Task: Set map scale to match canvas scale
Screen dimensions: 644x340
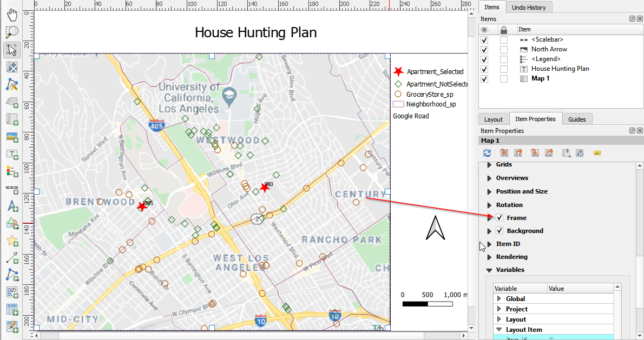Action: point(535,153)
